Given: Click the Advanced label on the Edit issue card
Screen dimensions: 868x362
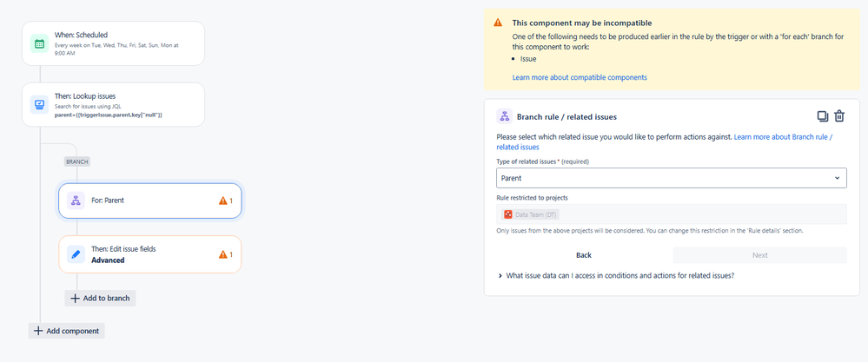Looking at the screenshot, I should point(108,260).
